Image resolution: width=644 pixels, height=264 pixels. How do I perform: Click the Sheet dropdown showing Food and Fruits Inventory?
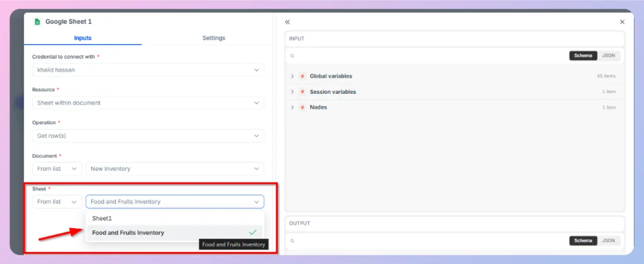(175, 202)
